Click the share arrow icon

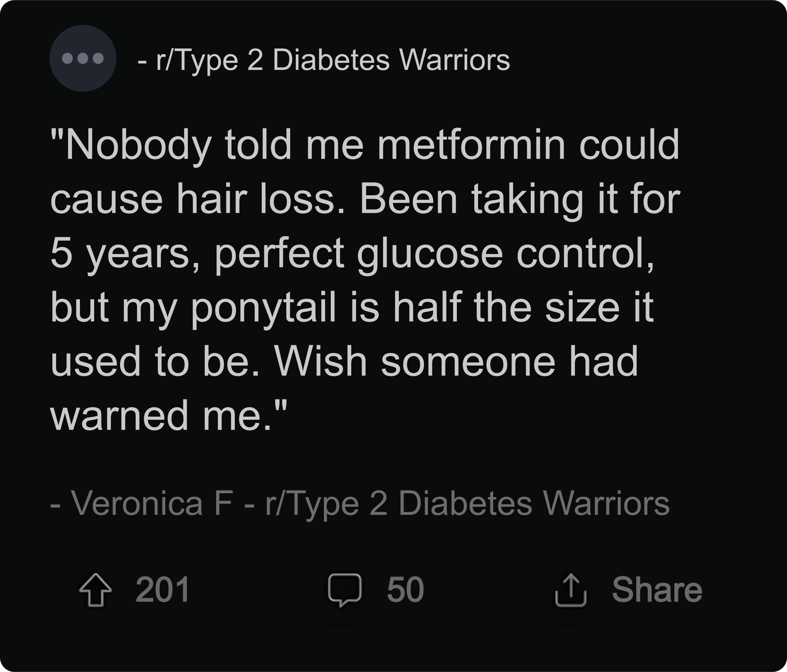point(571,590)
